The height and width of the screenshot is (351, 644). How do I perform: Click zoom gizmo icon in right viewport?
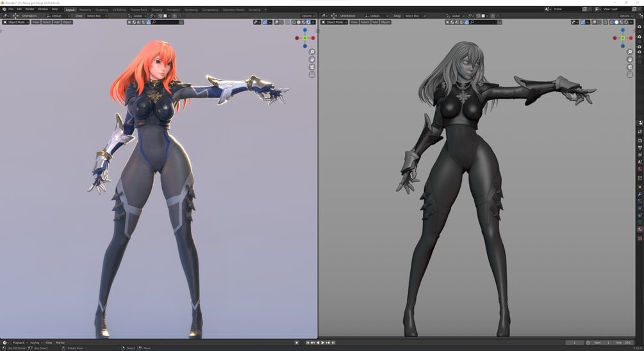630,52
